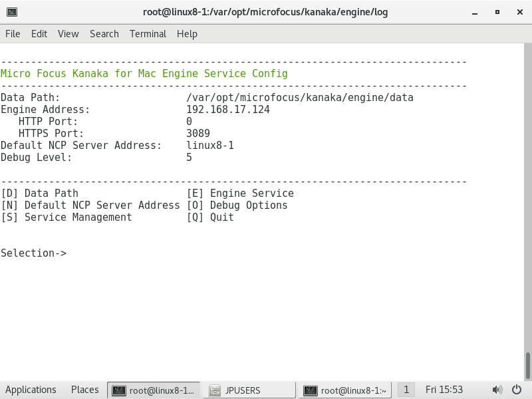Minimize the terminal window
532x399 pixels.
[475, 12]
